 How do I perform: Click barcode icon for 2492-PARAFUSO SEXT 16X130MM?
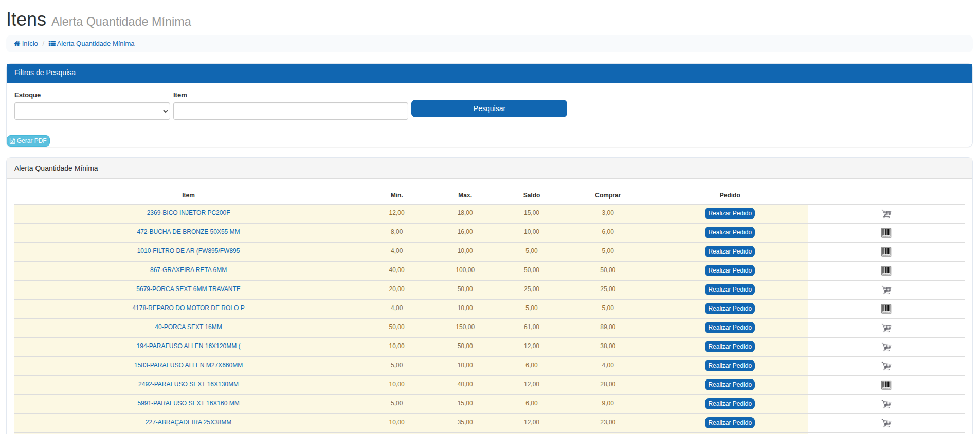click(886, 385)
